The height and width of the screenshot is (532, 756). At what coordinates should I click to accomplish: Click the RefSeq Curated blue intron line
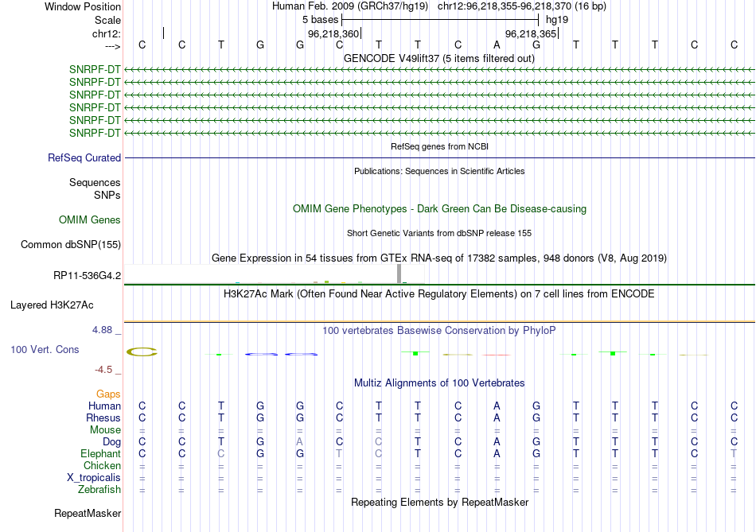pos(439,157)
